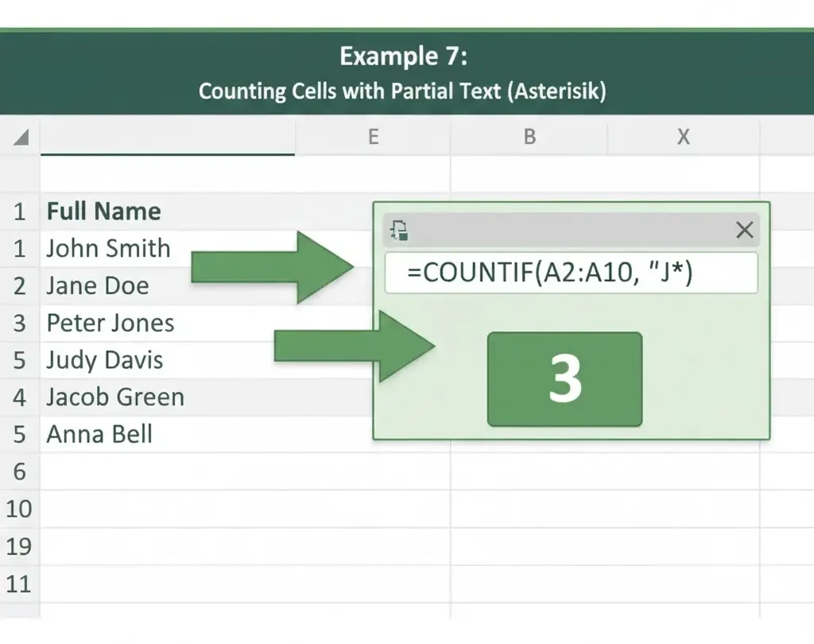The image size is (814, 644).
Task: Select the column X header
Action: 683,137
